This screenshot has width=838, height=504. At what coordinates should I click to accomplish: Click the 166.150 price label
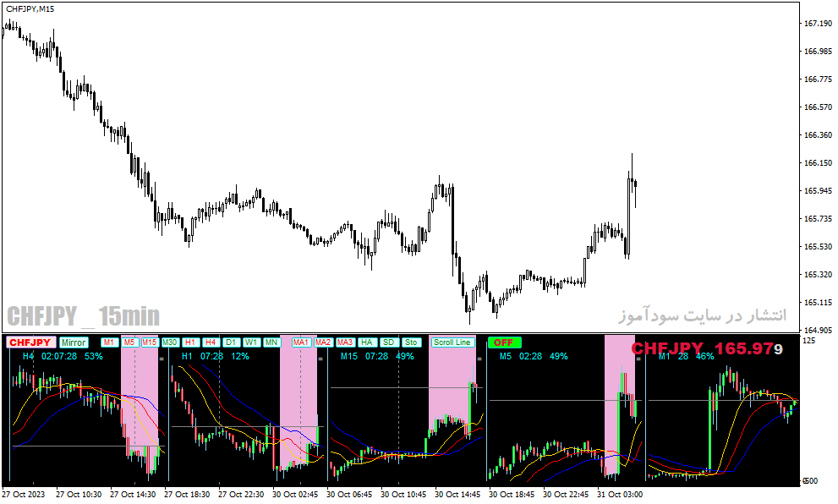pyautogui.click(x=819, y=163)
